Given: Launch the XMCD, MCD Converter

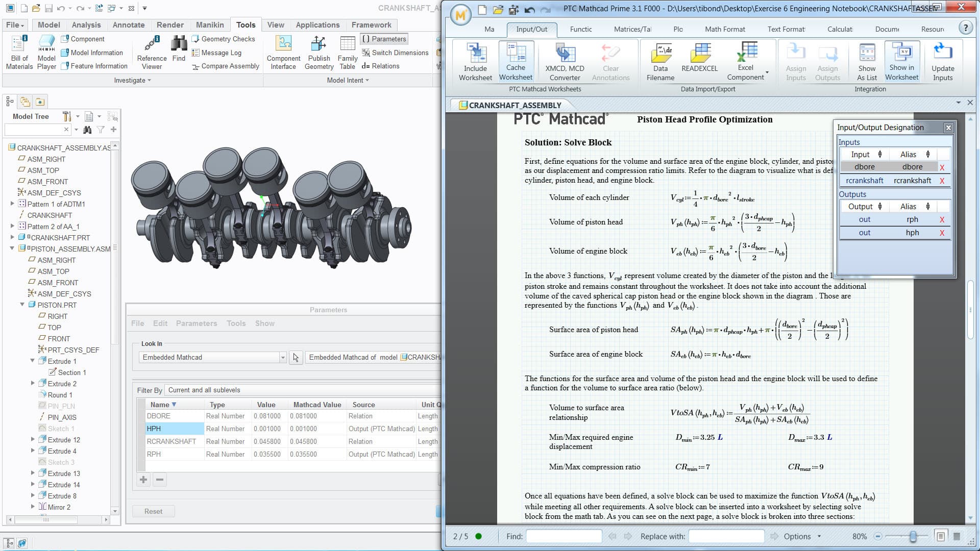Looking at the screenshot, I should click(x=564, y=60).
